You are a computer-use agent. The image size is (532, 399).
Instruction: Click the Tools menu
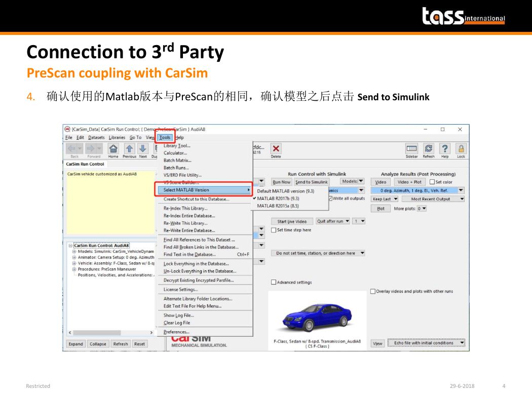[165, 137]
